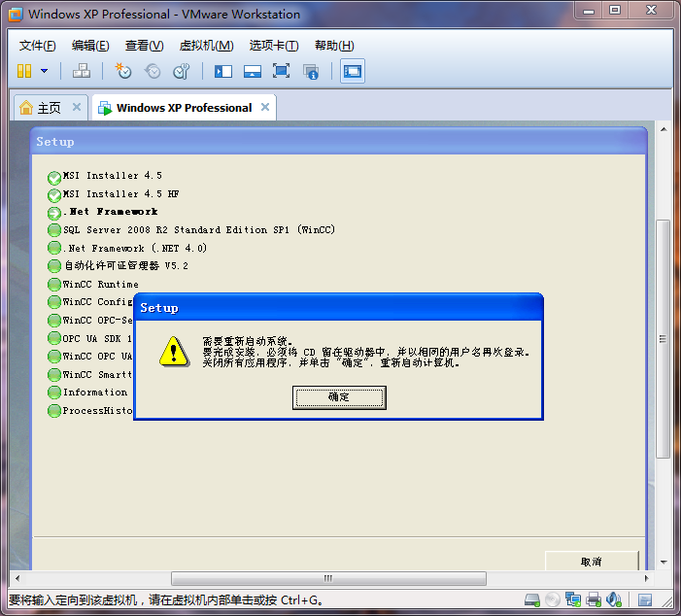
Task: Click the ProcessHisto item status icon
Action: tap(54, 411)
